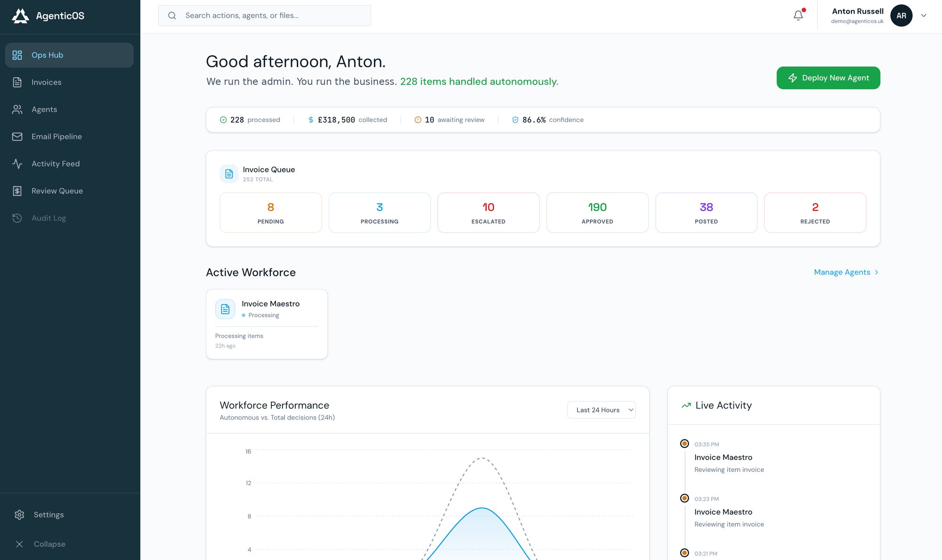Click Deploy New Agent button

828,78
